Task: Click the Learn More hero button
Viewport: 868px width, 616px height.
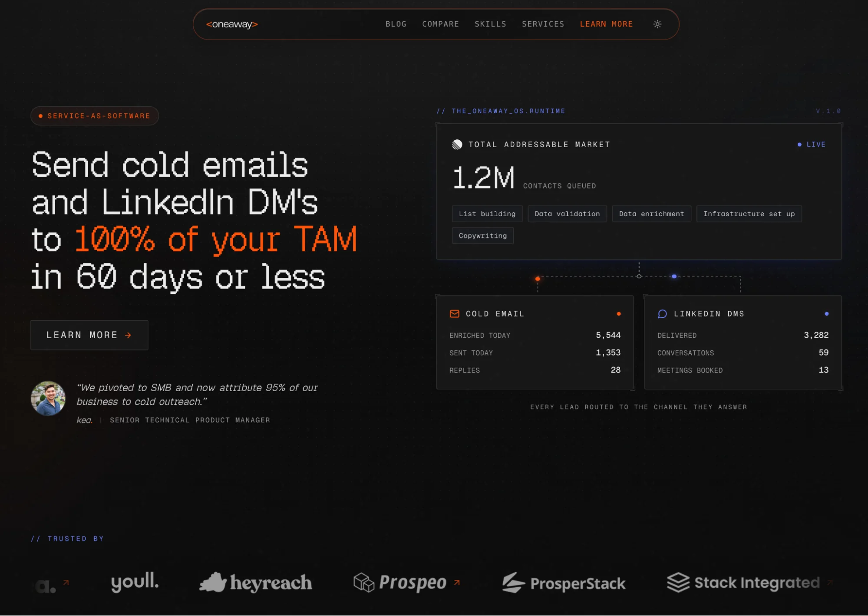Action: point(89,335)
